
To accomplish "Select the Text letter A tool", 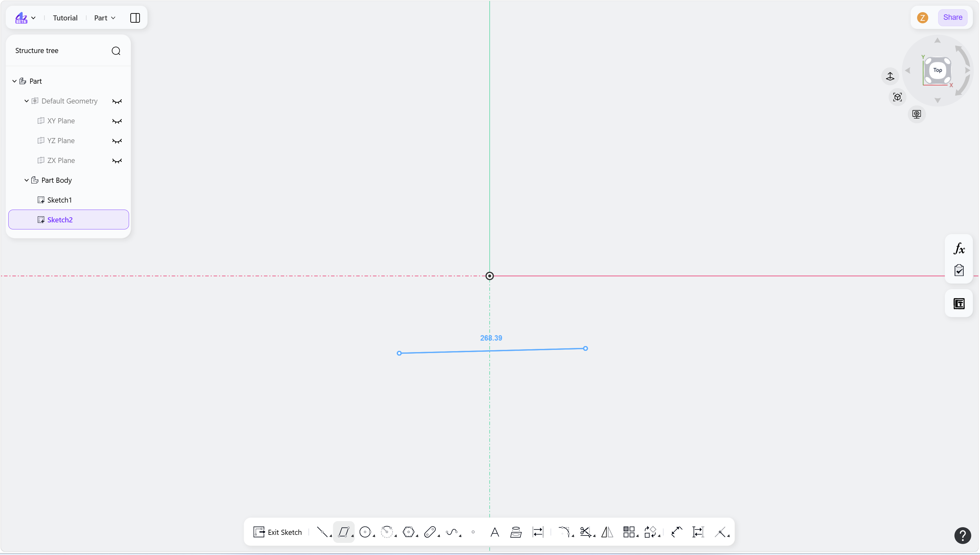I will click(x=494, y=532).
